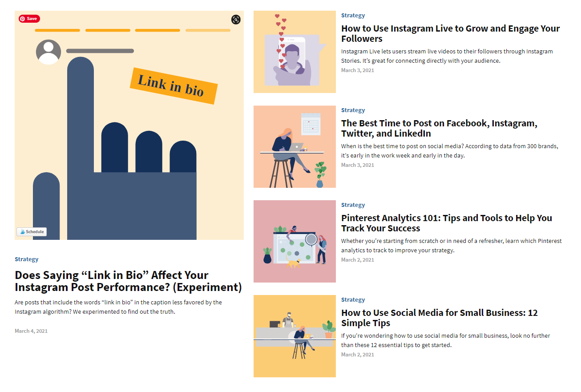Click Strategy category below the featured image

coord(27,259)
